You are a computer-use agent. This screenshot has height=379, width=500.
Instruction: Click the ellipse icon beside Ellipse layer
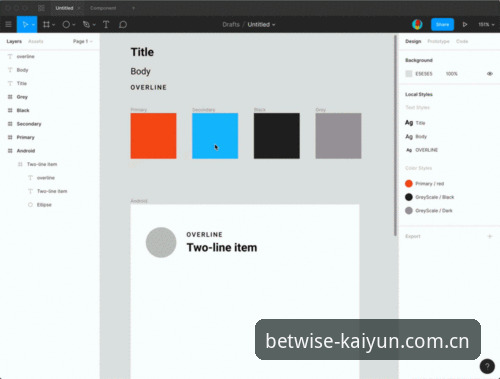30,205
